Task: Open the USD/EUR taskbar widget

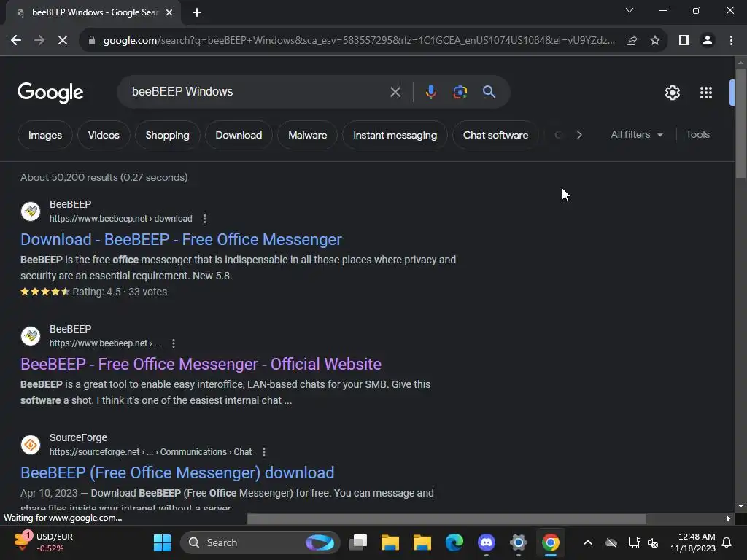Action: tap(43, 542)
